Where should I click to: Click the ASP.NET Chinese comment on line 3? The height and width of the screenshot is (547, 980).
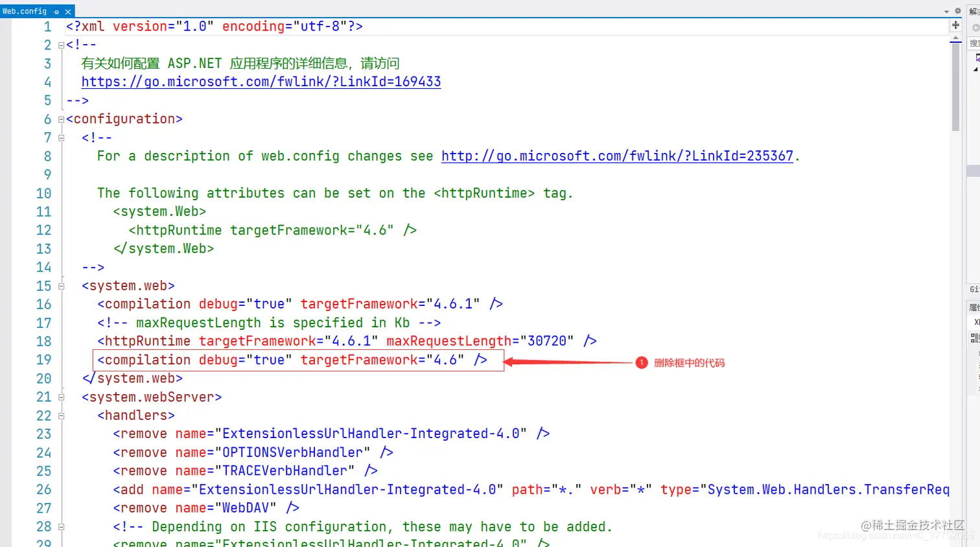tap(240, 64)
